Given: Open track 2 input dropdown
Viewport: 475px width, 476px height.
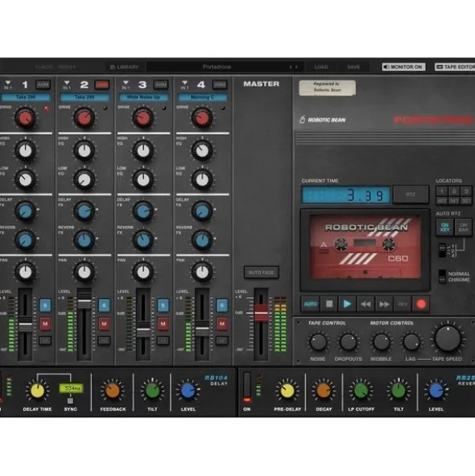Looking at the screenshot, I should coord(67,85).
